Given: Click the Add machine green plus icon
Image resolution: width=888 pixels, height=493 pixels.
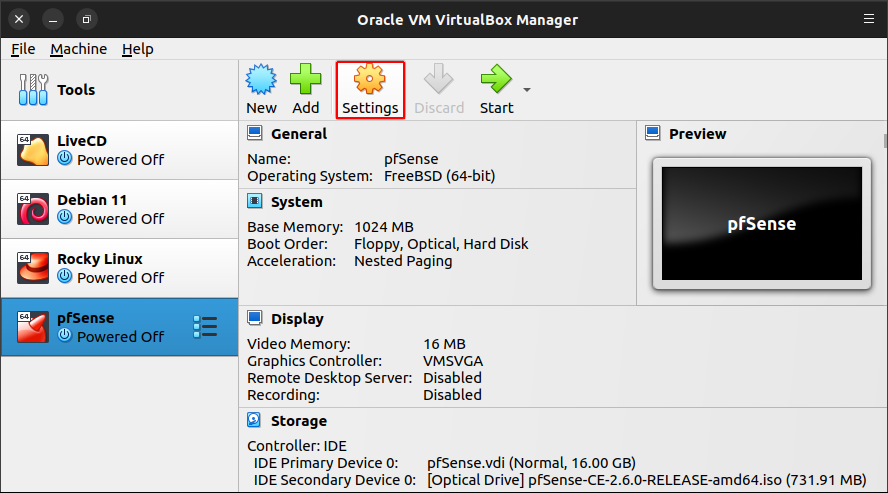Looking at the screenshot, I should click(306, 79).
